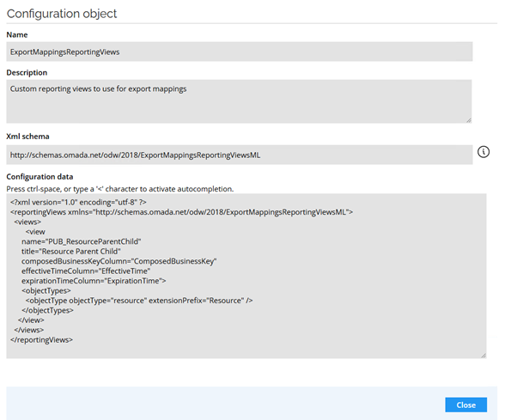Place cursor on xml version declaration line
Viewport: 517px width, 420px height.
[x=78, y=202]
